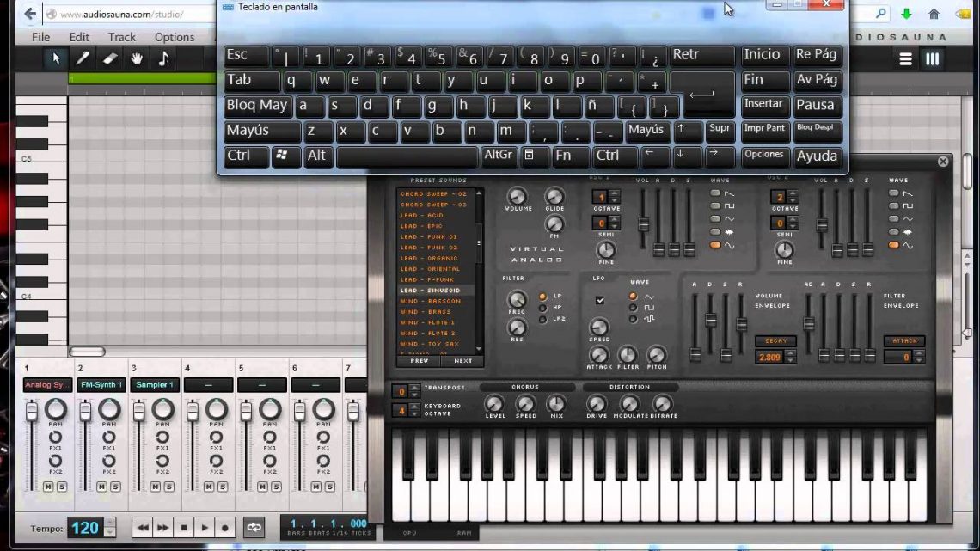Choose the hand pan tool
The height and width of the screenshot is (551, 980).
(x=136, y=58)
